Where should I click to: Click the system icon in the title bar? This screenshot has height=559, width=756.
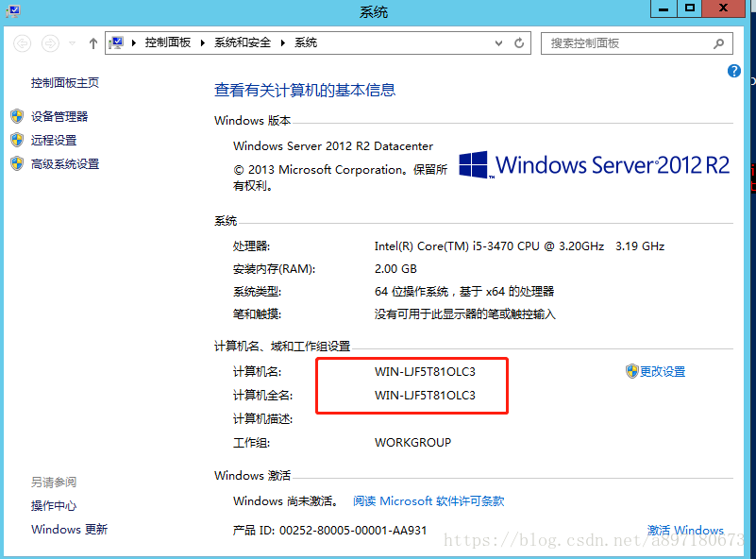pos(13,10)
